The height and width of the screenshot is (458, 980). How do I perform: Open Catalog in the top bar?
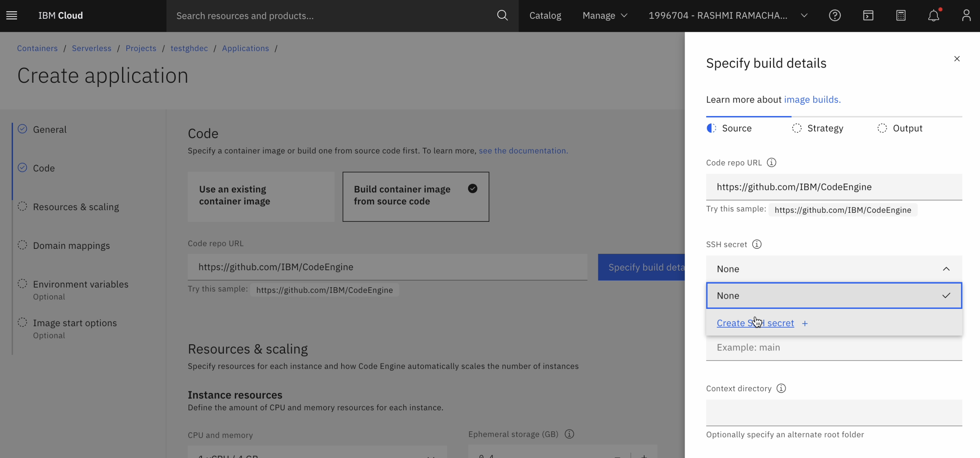point(545,16)
